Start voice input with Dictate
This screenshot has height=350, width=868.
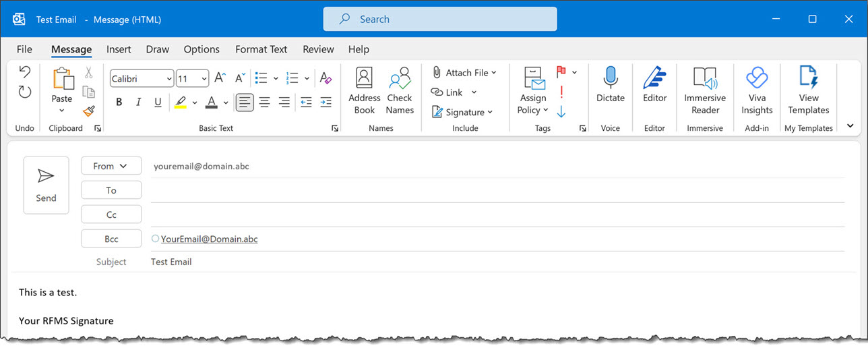[x=610, y=85]
